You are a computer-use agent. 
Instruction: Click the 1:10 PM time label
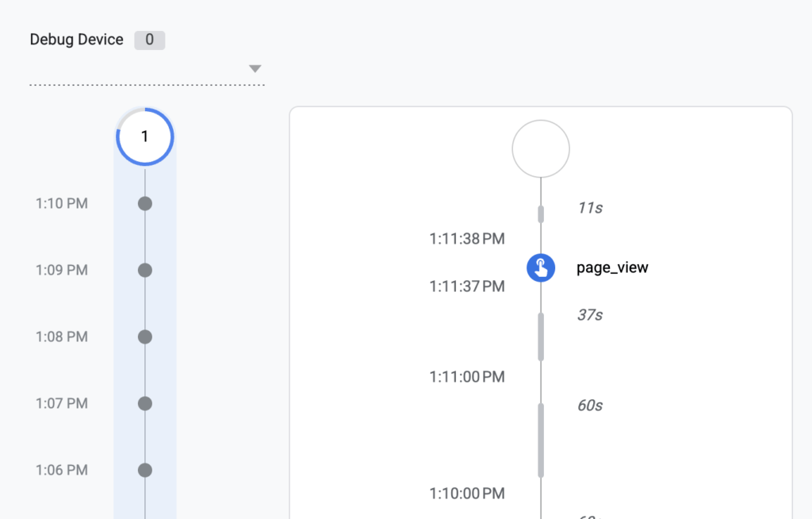[x=62, y=203]
